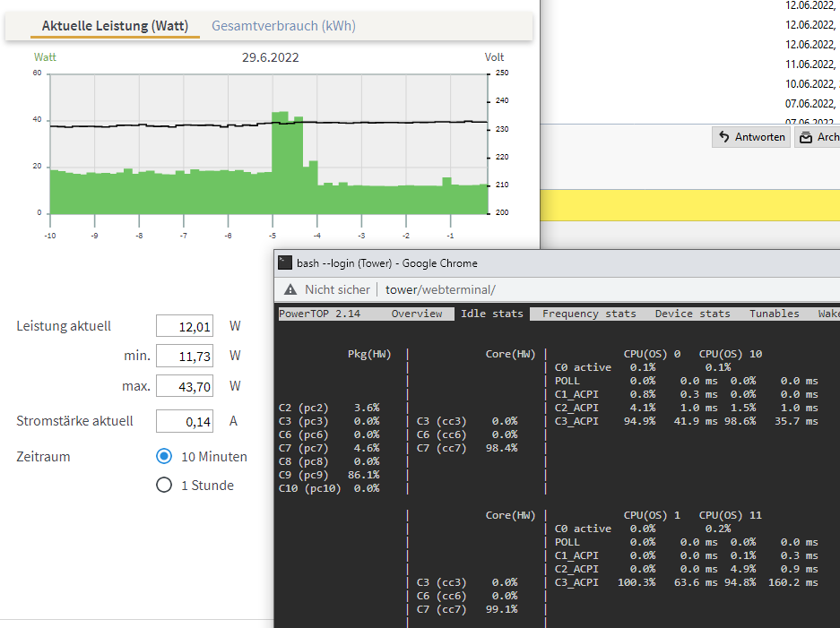Open PowerTOP Device stats tab

(x=692, y=314)
